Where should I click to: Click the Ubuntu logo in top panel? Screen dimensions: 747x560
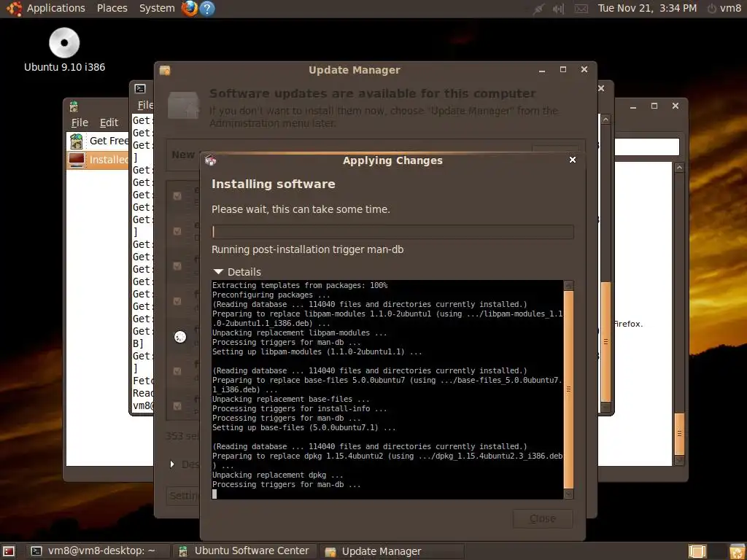14,8
